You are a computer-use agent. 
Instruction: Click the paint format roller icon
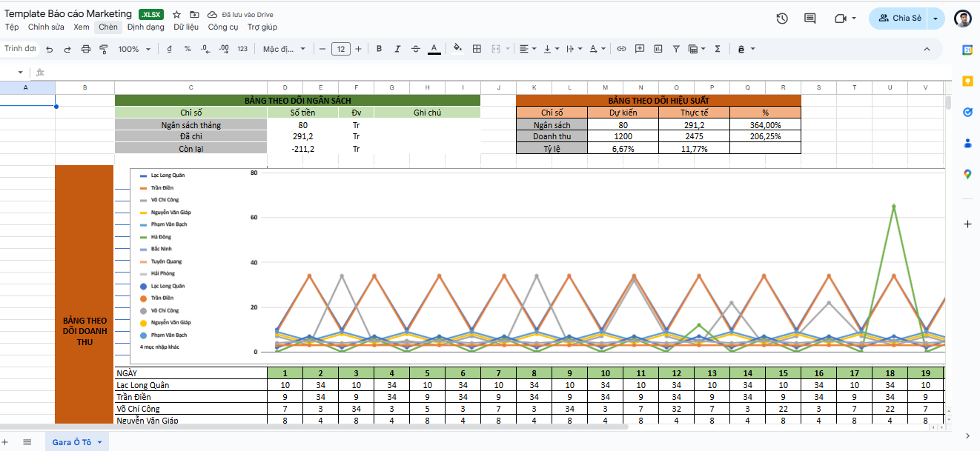click(104, 49)
